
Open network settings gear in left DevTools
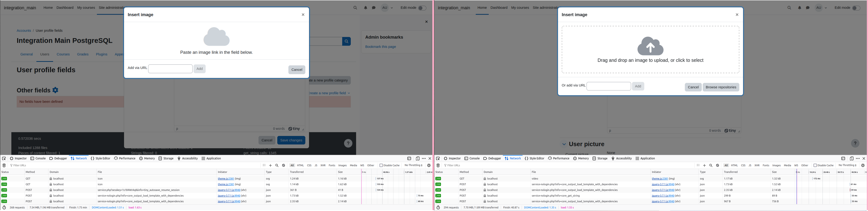point(429,166)
